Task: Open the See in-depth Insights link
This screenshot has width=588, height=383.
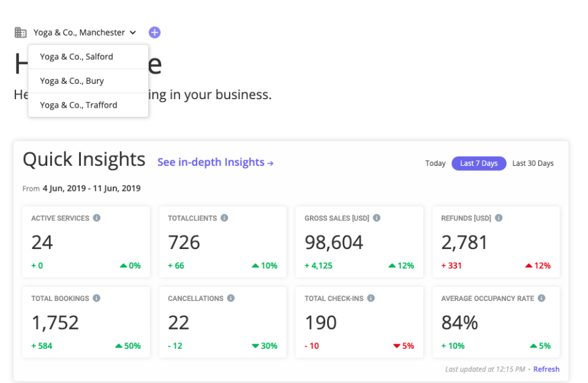Action: pyautogui.click(x=215, y=162)
